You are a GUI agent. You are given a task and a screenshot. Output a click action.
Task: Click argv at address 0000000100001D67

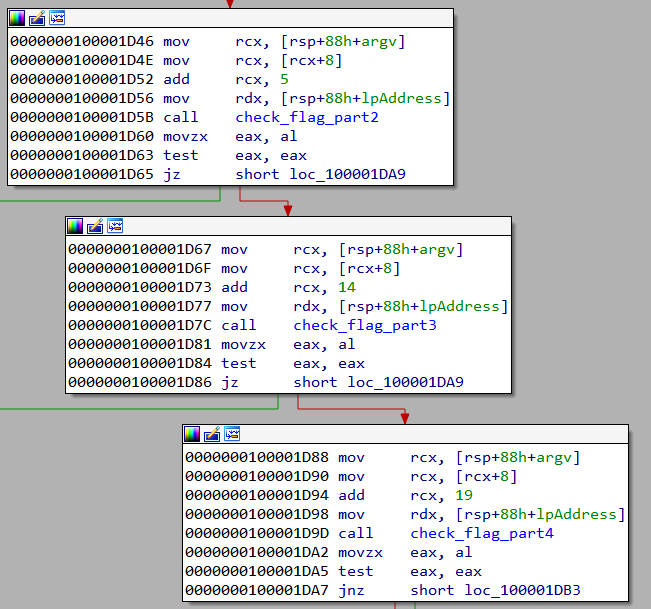click(437, 249)
